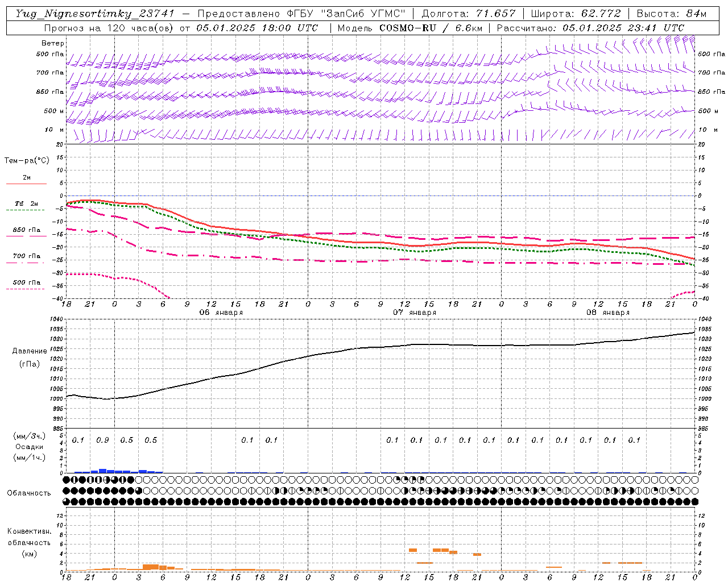Click the 700 гПа label in temperature legend
The image size is (728, 582).
coord(27,256)
